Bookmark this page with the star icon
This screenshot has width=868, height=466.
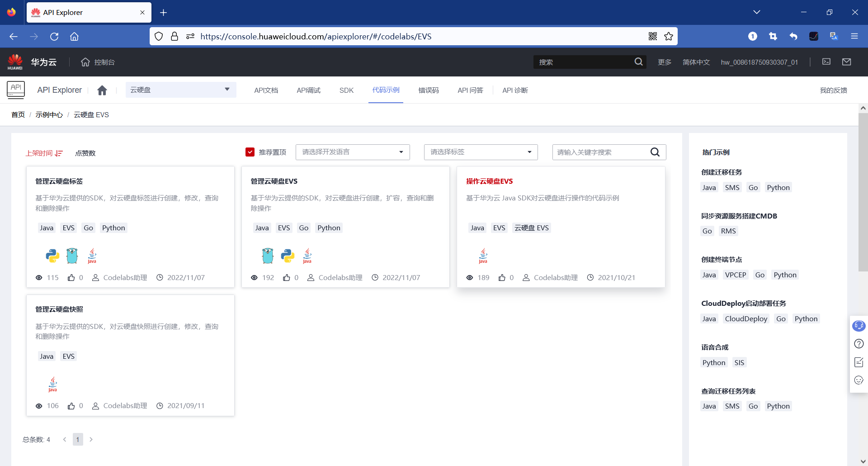[669, 36]
